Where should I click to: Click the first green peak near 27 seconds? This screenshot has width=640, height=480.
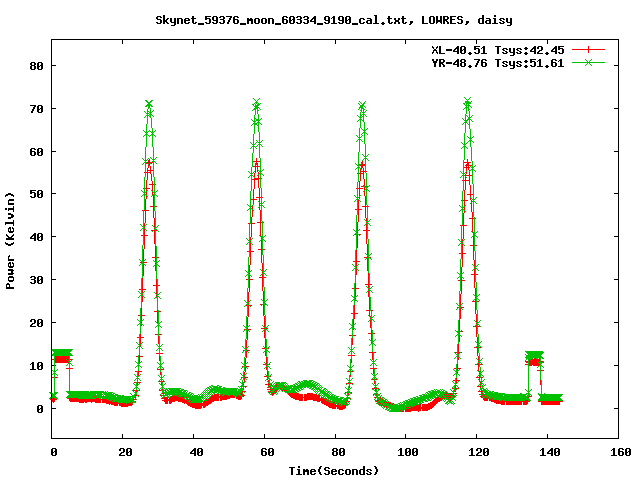click(149, 104)
